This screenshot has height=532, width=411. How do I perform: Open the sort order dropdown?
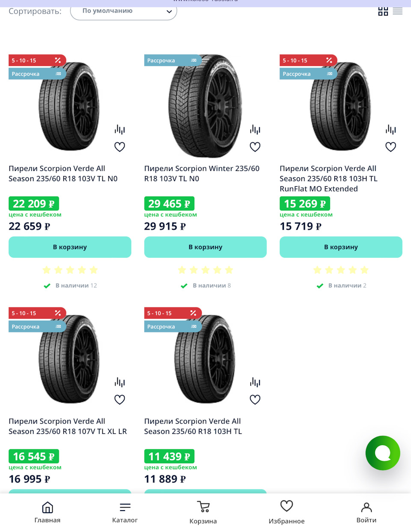pyautogui.click(x=123, y=11)
